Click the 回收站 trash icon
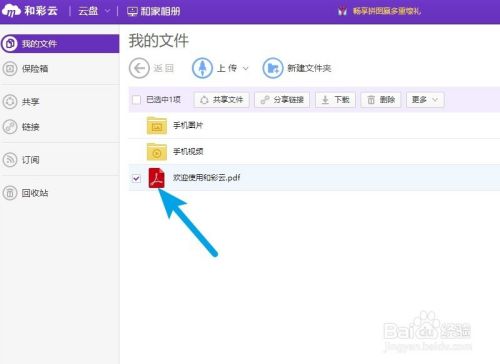Viewport: 500px width, 364px height. (10, 193)
